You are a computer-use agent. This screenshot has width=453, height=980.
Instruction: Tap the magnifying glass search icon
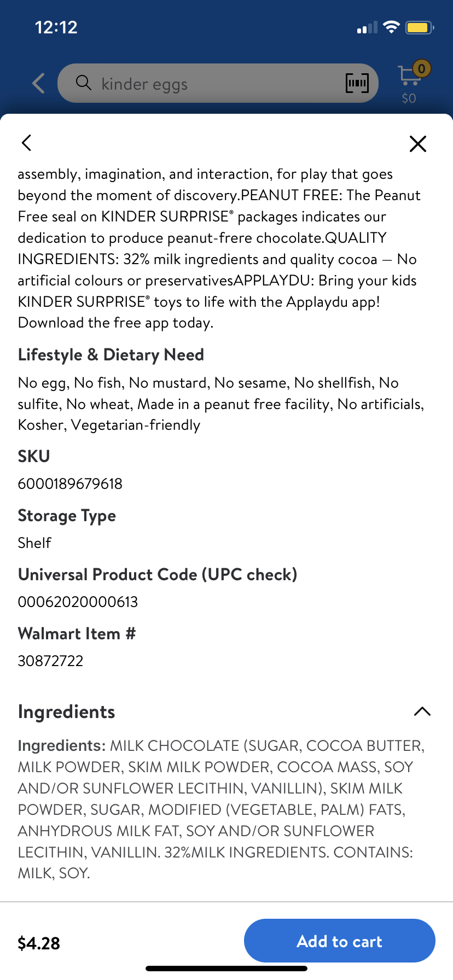[x=83, y=83]
